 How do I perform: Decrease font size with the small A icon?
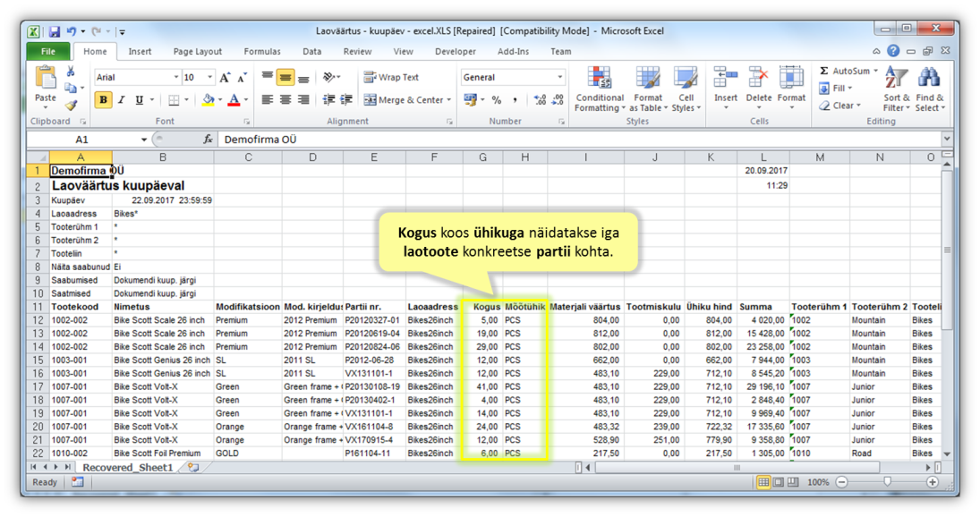tap(242, 78)
